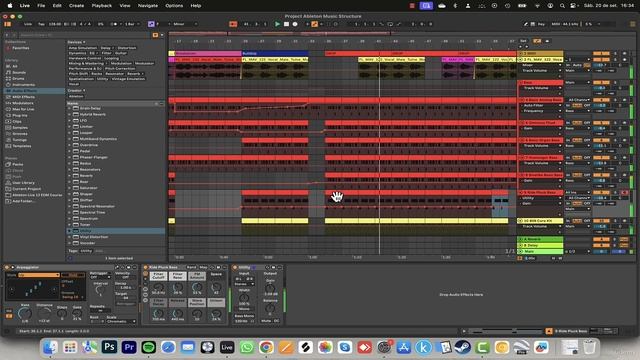The width and height of the screenshot is (640, 360).
Task: Click the Rand button on Ride Pluck Bass
Action: [x=191, y=267]
